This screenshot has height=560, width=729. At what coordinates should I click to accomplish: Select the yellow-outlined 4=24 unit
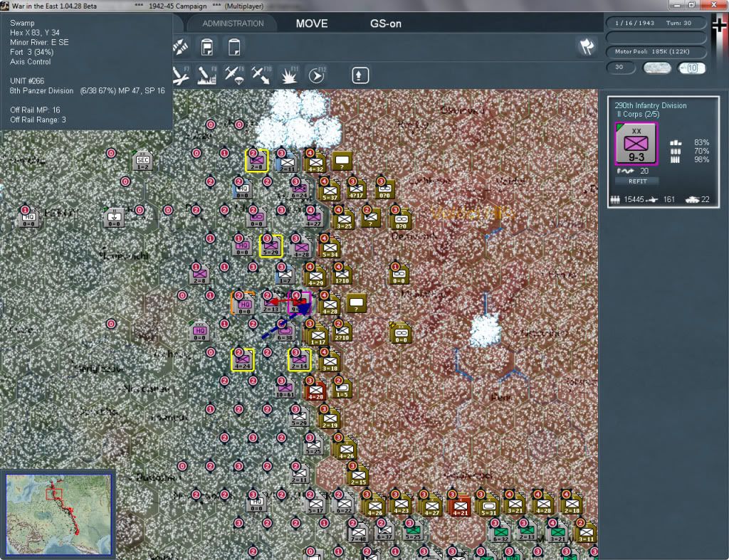(243, 360)
